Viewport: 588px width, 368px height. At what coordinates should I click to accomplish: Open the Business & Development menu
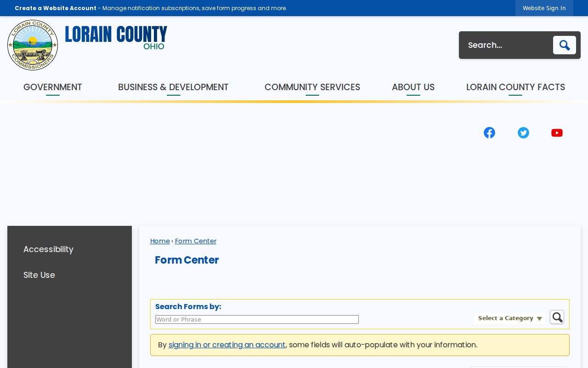(173, 87)
